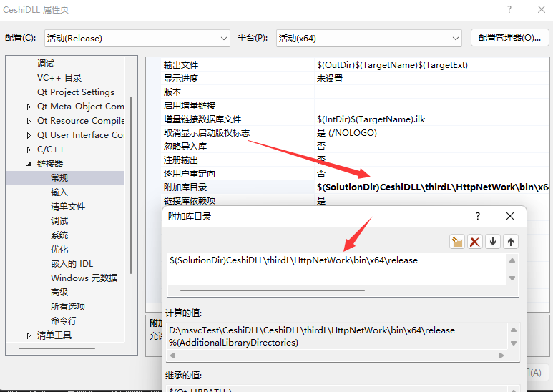Click 增量链接数据库文件 property row
553x392 pixels.
coord(355,119)
